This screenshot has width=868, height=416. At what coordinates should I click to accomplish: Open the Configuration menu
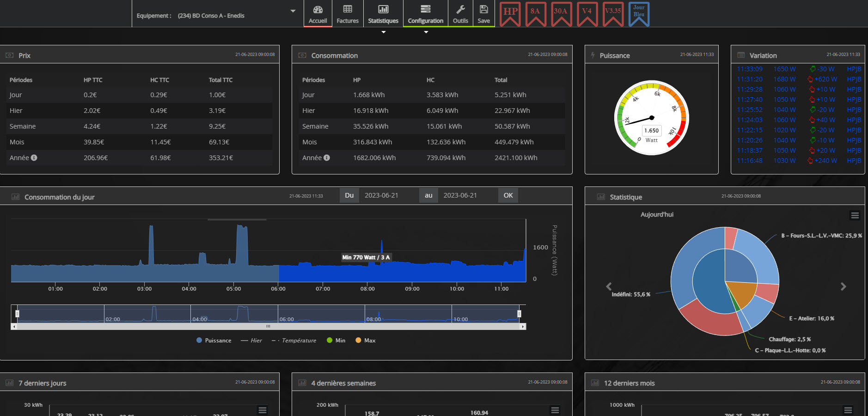pyautogui.click(x=426, y=14)
